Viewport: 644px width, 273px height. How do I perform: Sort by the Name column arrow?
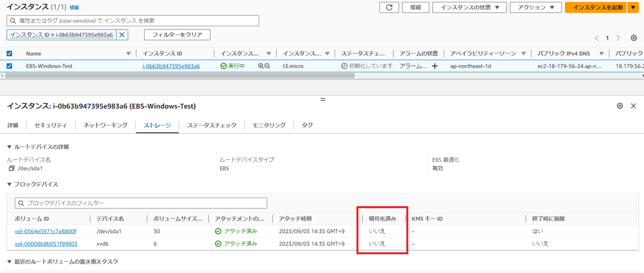click(129, 53)
